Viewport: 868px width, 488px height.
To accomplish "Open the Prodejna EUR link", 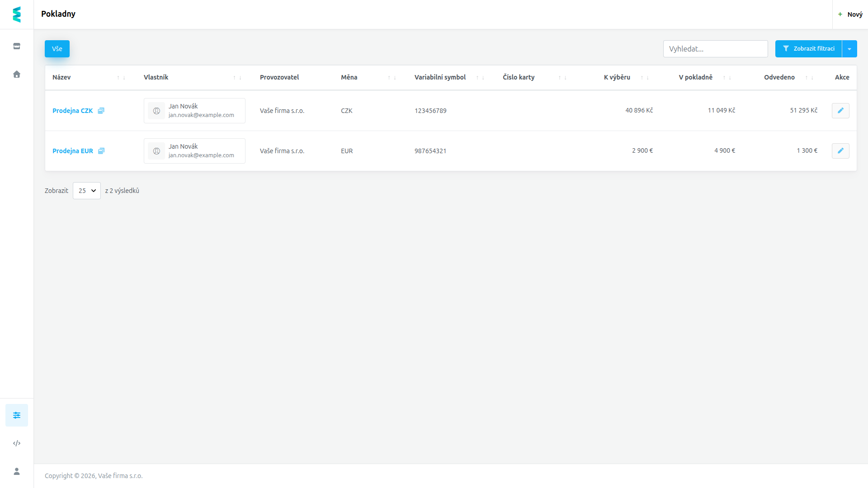I will point(73,151).
